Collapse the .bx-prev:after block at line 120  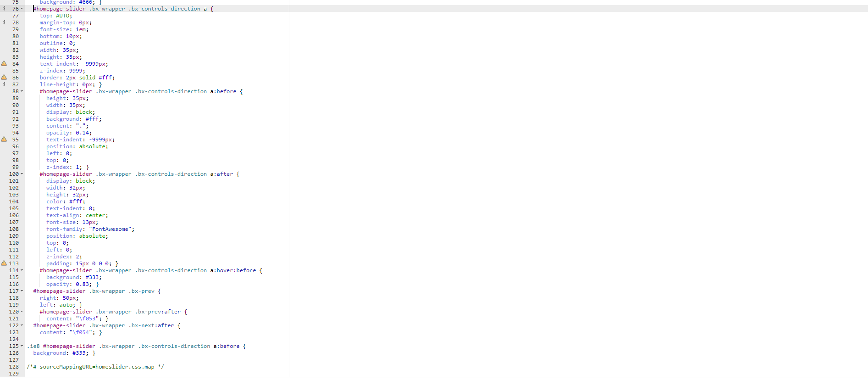point(22,312)
